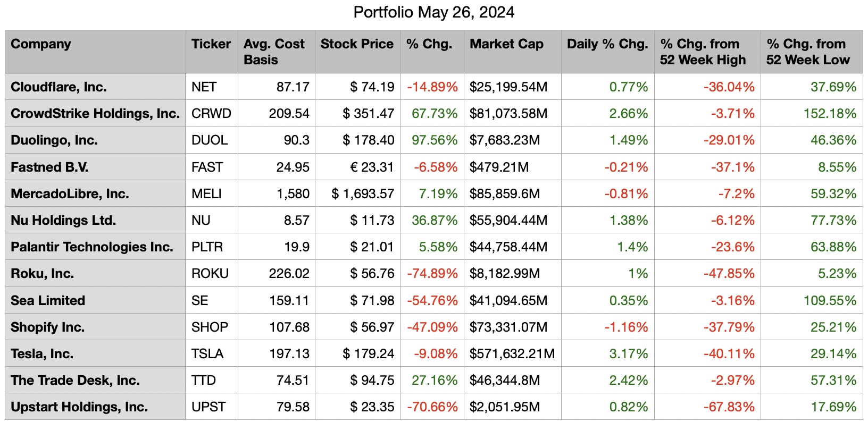Select Duolingo's stock price $ 178.40
Image resolution: width=868 pixels, height=422 pixels.
368,140
